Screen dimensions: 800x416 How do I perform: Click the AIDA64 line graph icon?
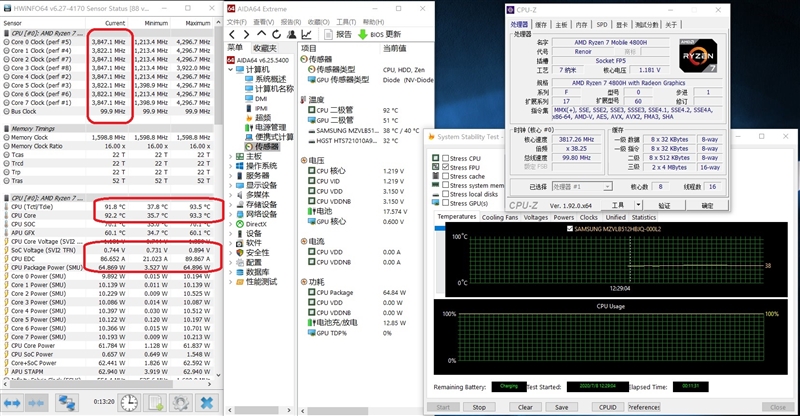[x=307, y=34]
